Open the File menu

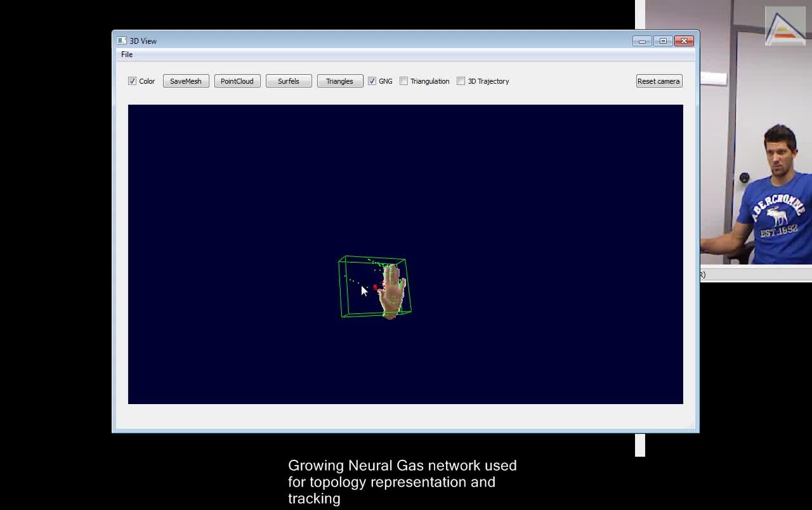127,55
